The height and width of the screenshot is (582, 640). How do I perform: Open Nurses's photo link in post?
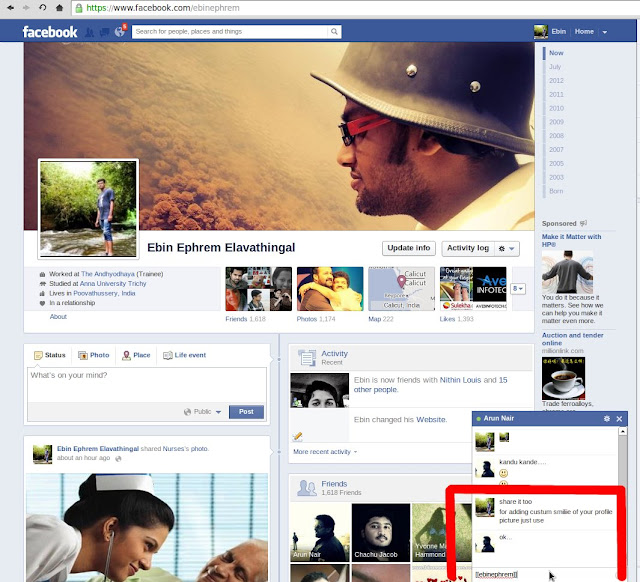pyautogui.click(x=185, y=449)
